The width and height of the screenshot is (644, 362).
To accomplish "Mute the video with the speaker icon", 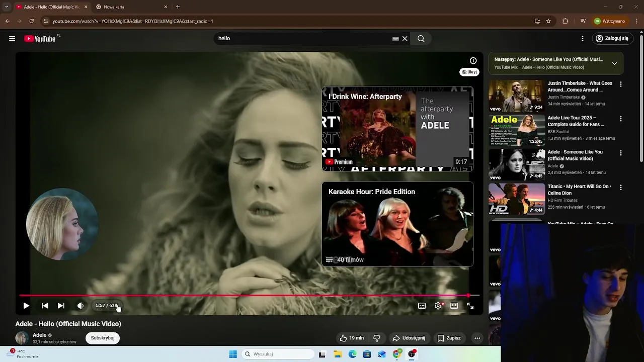I will [80, 306].
